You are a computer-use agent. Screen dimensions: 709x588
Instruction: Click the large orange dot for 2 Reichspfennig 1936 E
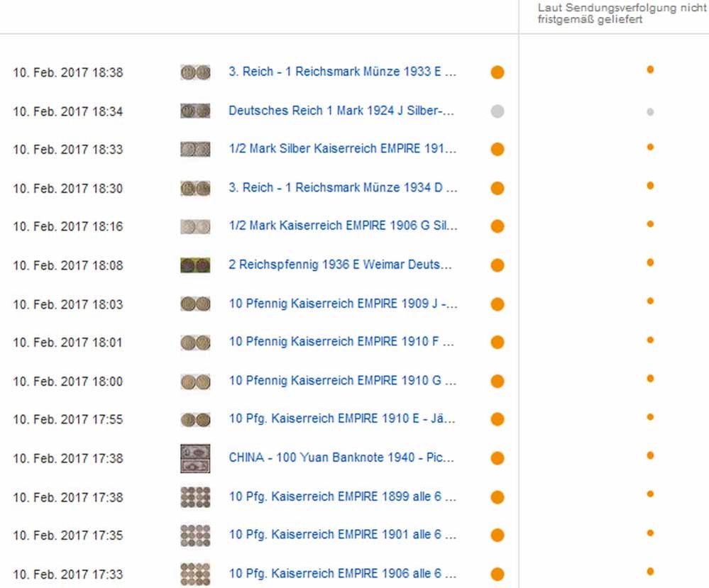click(498, 265)
